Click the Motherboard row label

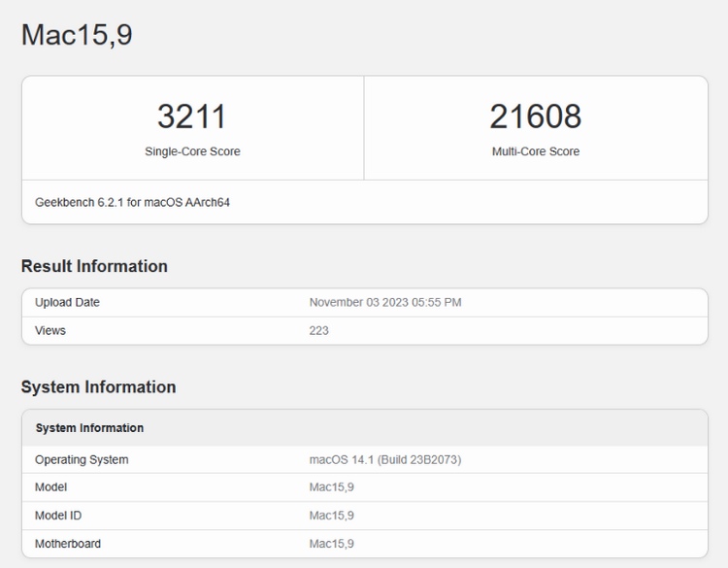tap(68, 544)
